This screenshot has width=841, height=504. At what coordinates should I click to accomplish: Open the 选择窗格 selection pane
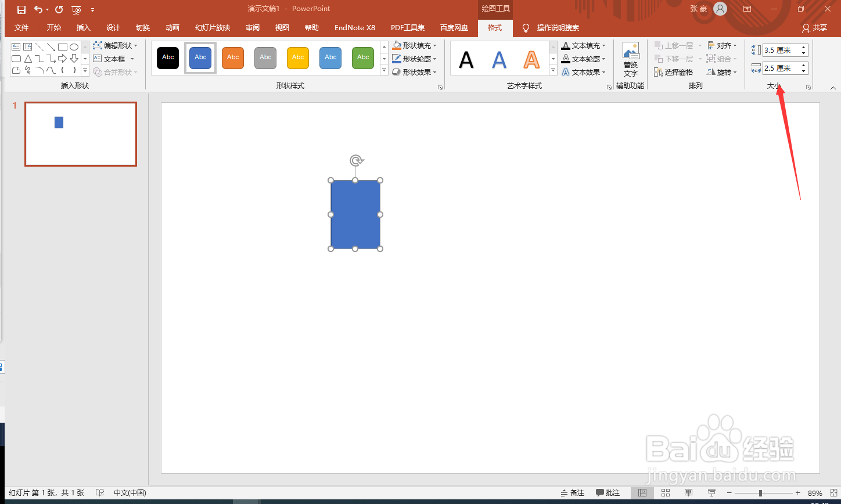point(674,72)
